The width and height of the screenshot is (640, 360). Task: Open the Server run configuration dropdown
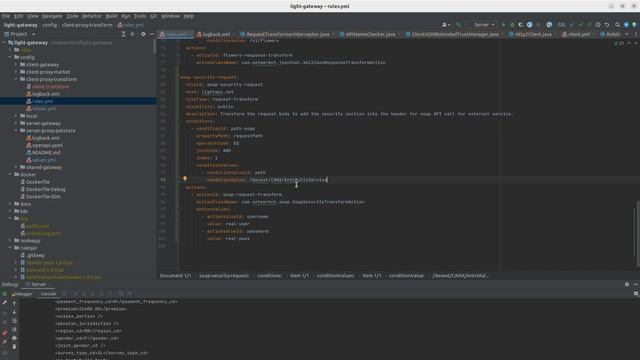(482, 25)
